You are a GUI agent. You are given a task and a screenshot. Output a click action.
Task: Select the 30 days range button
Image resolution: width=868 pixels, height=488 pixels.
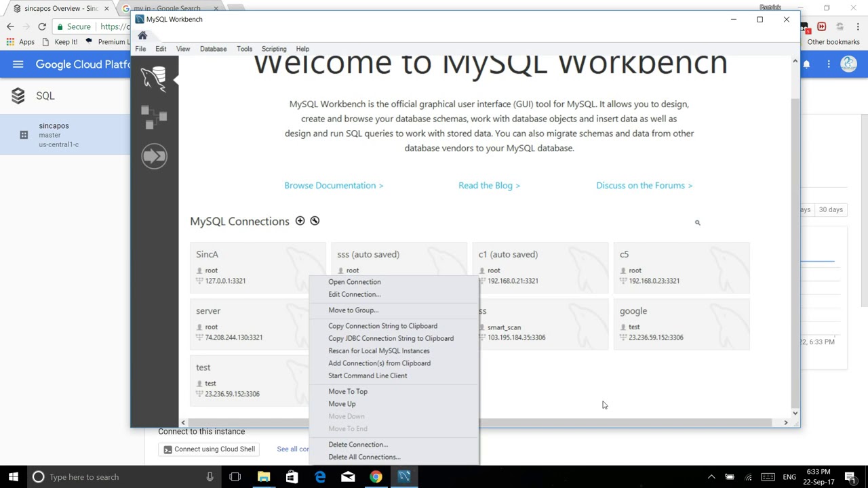[831, 209]
